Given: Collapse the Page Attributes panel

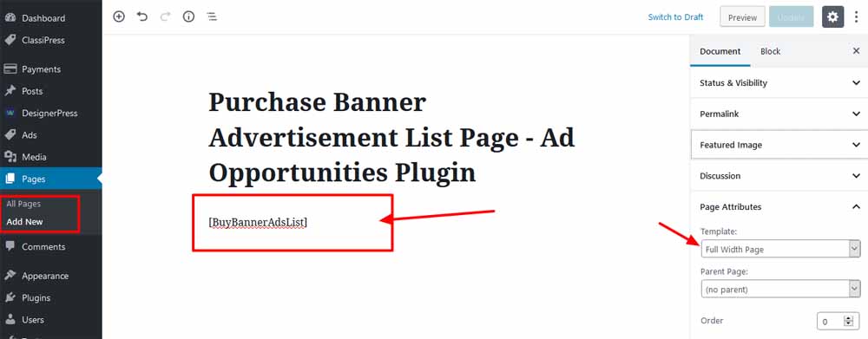Looking at the screenshot, I should coord(779,207).
